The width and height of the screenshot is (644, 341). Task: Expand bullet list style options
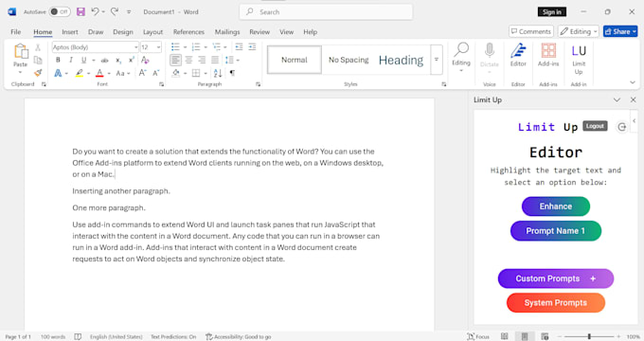click(185, 47)
